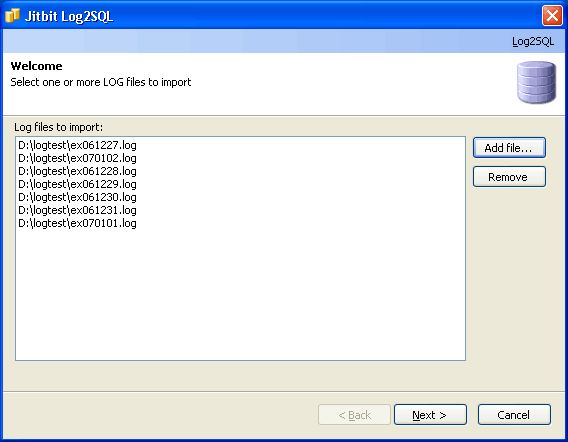Select D:\logtest\ex061227.log in the list
Viewport: 568px width, 442px height.
[x=78, y=145]
